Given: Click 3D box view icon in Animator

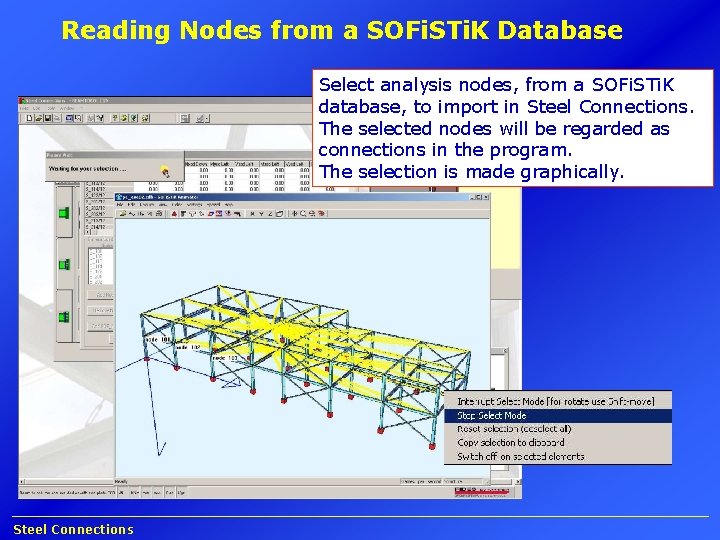Looking at the screenshot, I should click(279, 214).
